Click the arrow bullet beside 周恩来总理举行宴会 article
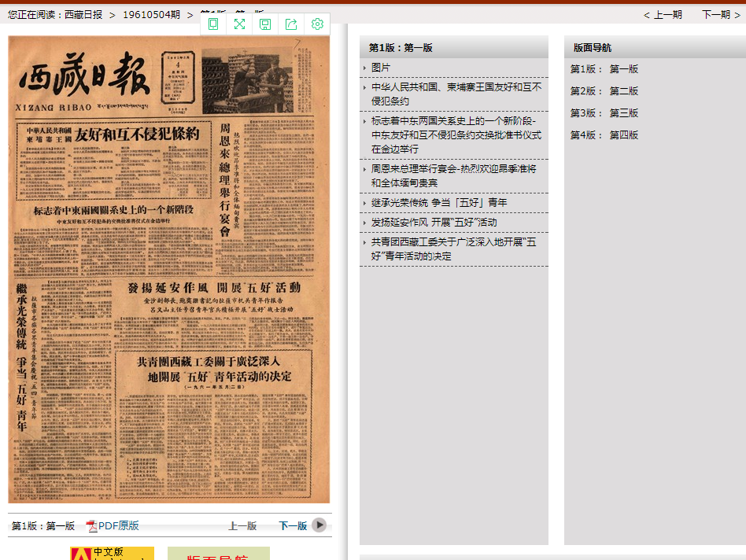Viewport: 746px width, 560px height. [364, 169]
